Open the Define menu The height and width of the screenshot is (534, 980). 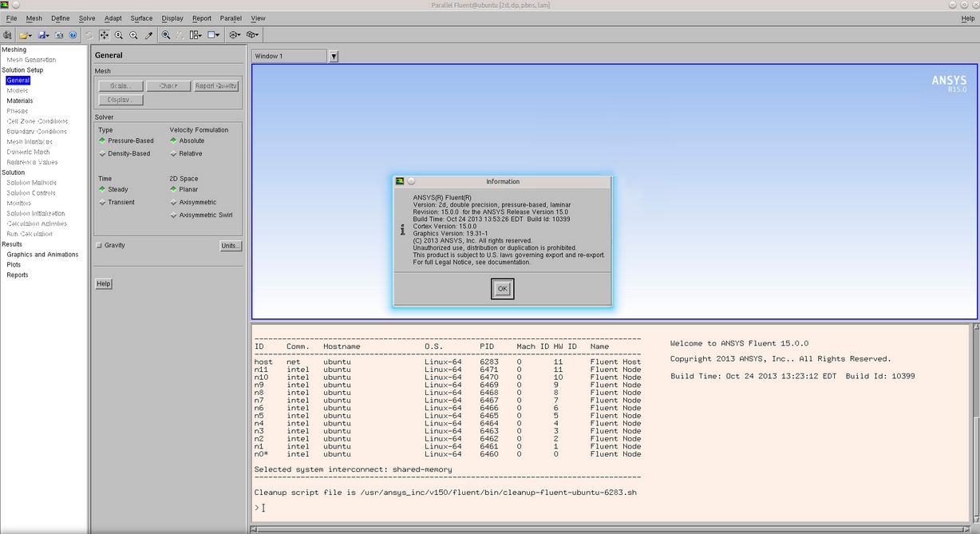pyautogui.click(x=60, y=18)
